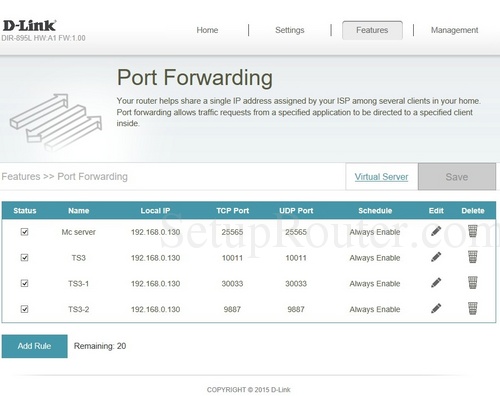This screenshot has height=396, width=500.
Task: Open edit for the TS3-2 rule
Action: 436,308
